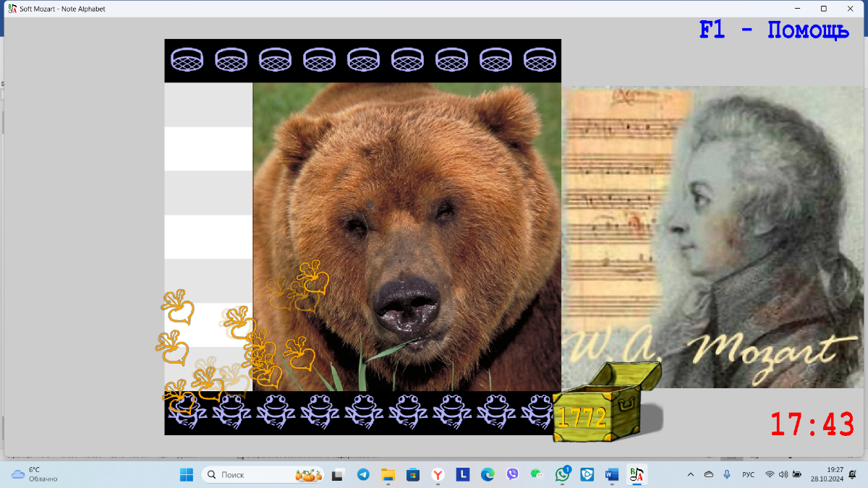Click the W. A. Mozart portrait
The width and height of the screenshot is (868, 488).
coord(712,238)
